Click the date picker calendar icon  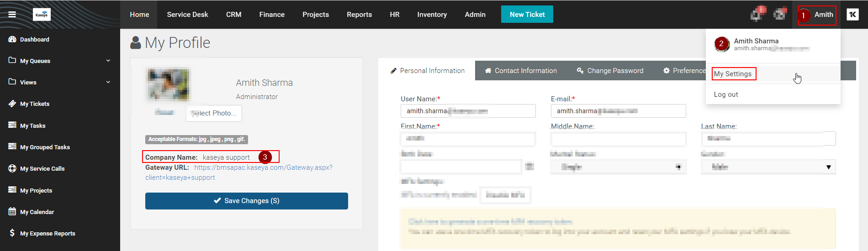pyautogui.click(x=529, y=167)
